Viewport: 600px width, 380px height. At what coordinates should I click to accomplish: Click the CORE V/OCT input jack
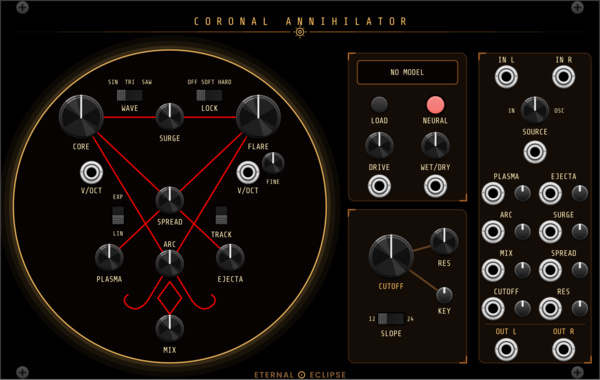tap(91, 172)
